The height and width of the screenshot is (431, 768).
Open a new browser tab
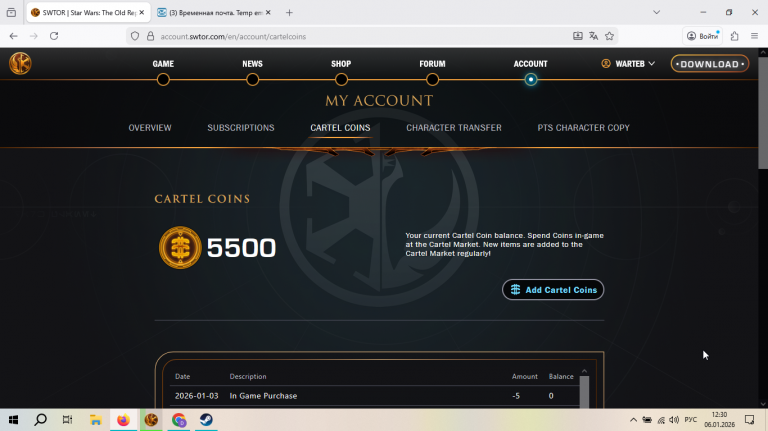pos(289,13)
